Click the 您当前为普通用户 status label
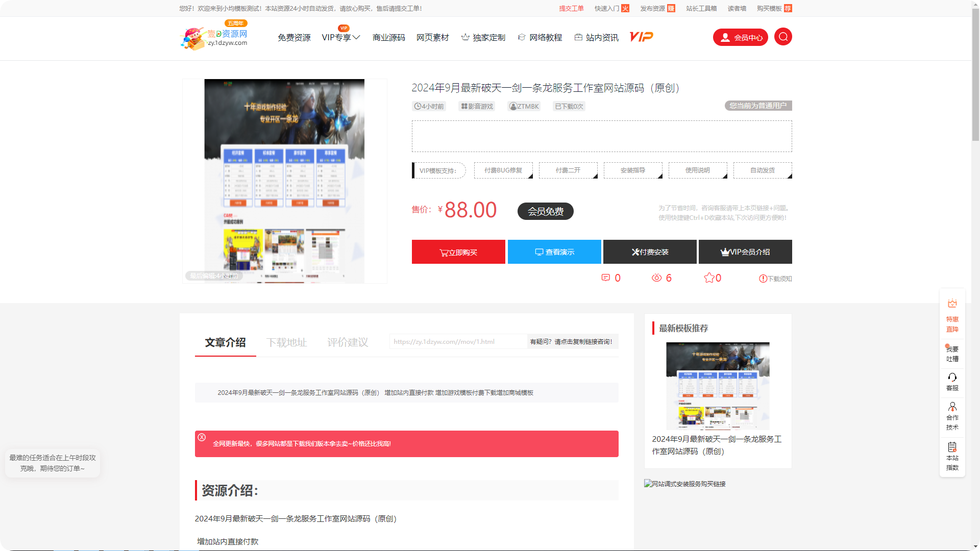980x551 pixels. point(758,106)
